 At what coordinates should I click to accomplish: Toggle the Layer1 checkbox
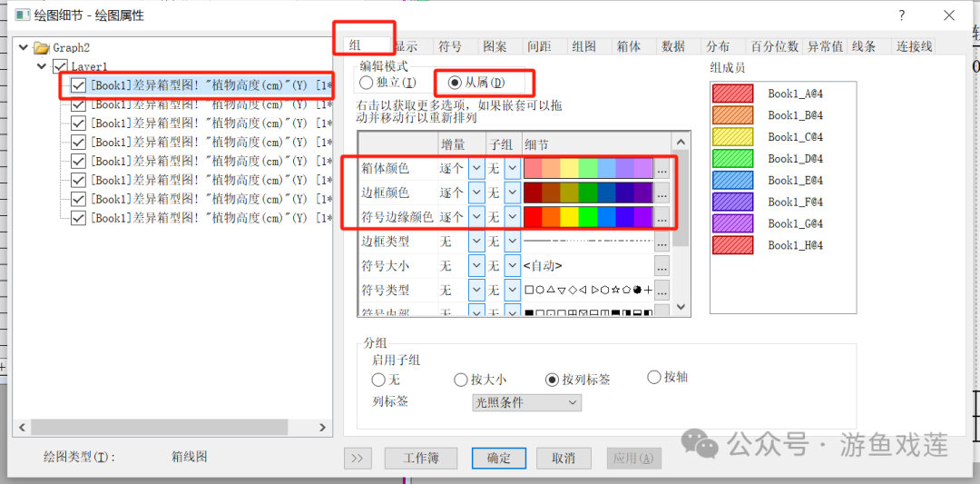(x=61, y=66)
